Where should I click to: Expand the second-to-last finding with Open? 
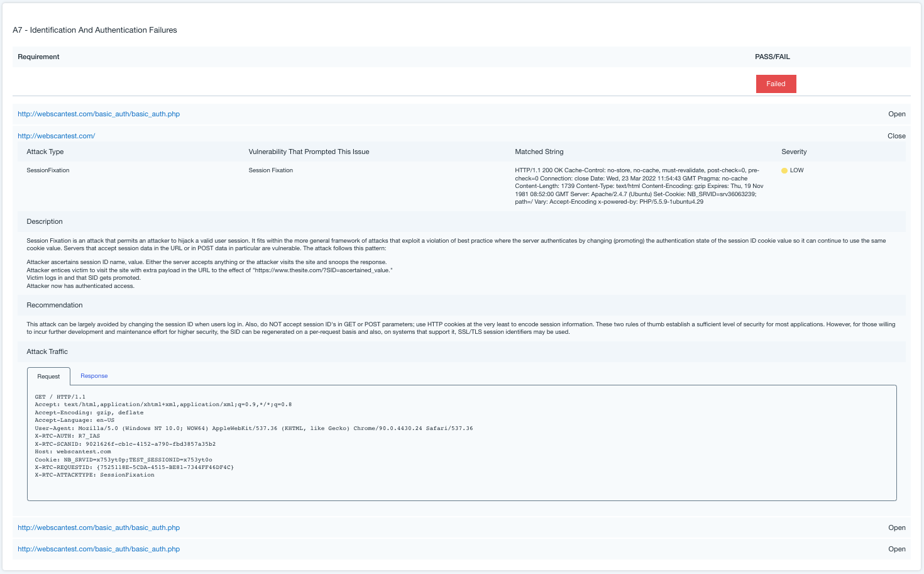[x=896, y=527]
